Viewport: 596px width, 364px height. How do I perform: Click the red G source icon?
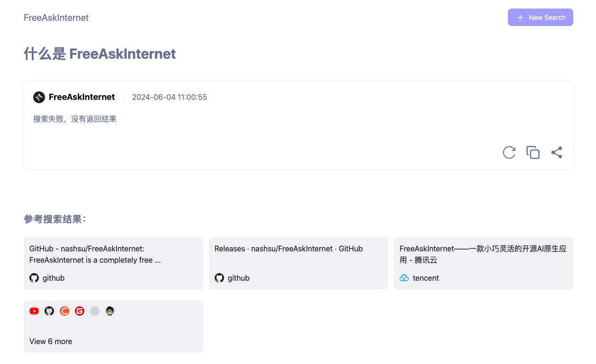coord(80,311)
